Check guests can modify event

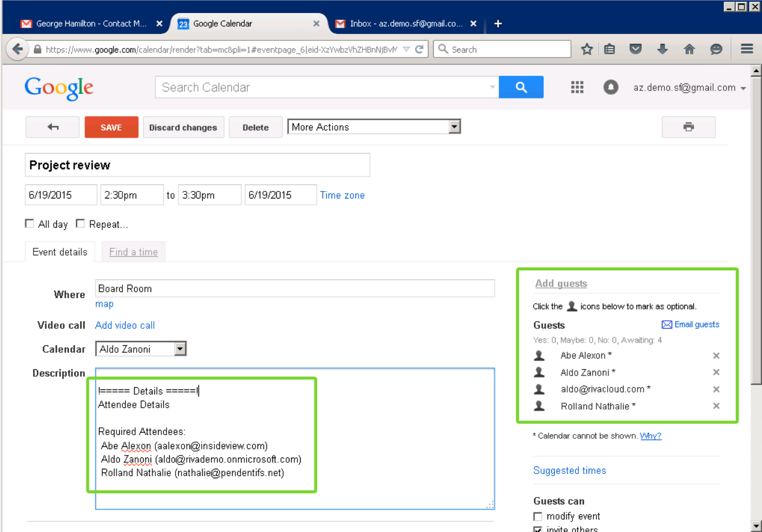538,517
